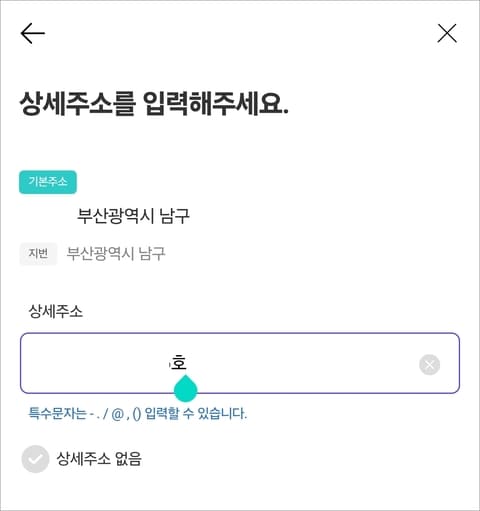Place cursor at the input's empty left side
480x511 pixels.
[95, 363]
